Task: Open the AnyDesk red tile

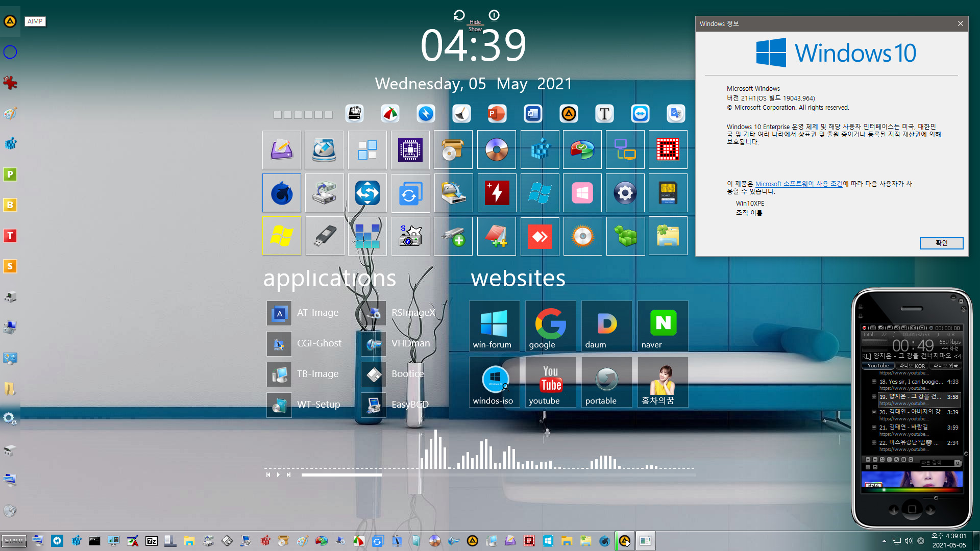Action: (x=540, y=236)
